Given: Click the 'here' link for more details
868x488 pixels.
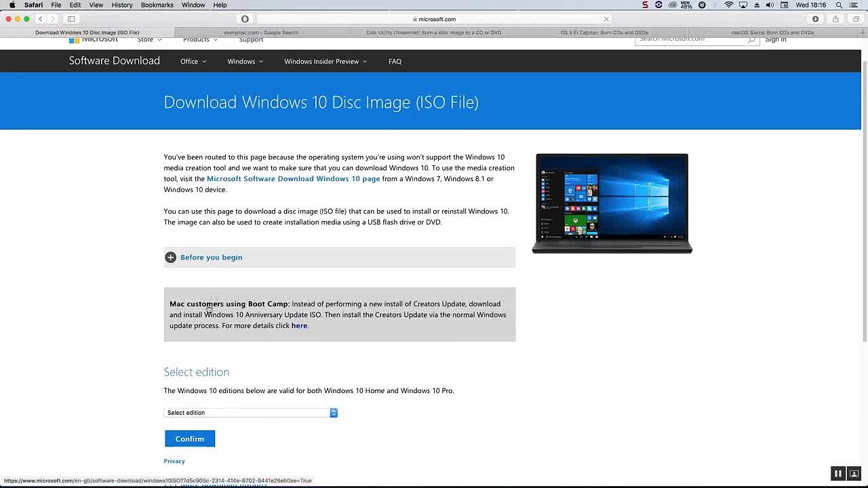Looking at the screenshot, I should [299, 326].
